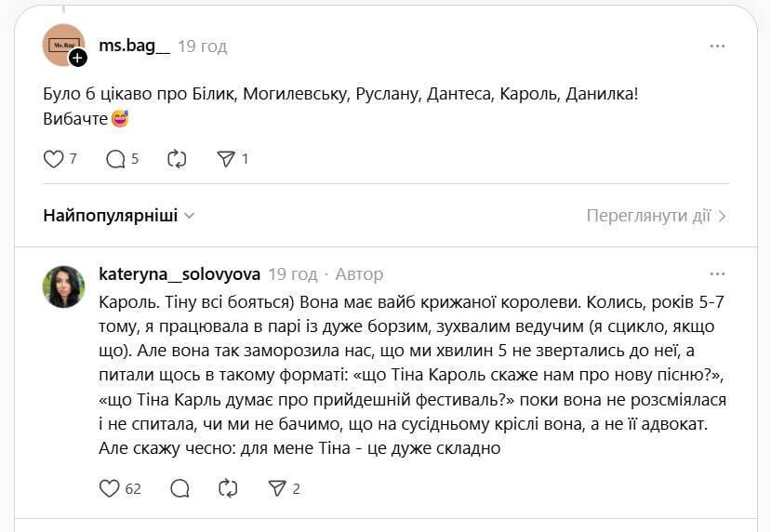The width and height of the screenshot is (771, 532).
Task: Share the ms.bag__ post
Action: 226,159
